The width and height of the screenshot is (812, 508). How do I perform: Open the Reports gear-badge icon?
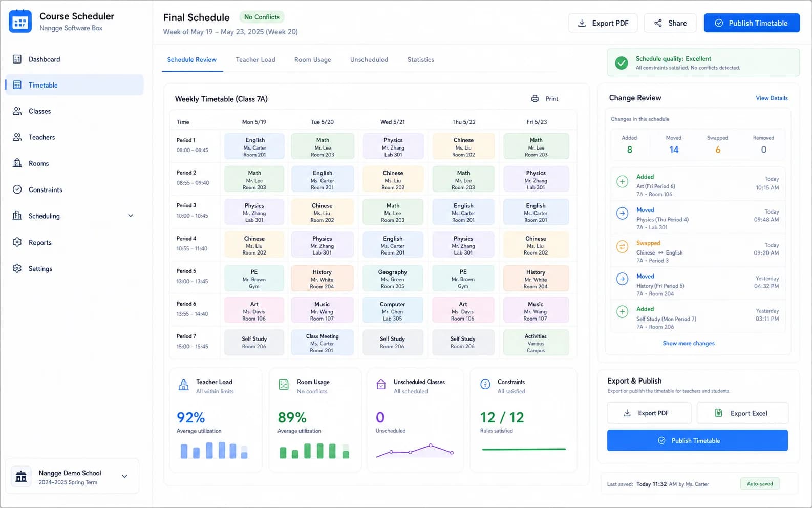(x=17, y=242)
